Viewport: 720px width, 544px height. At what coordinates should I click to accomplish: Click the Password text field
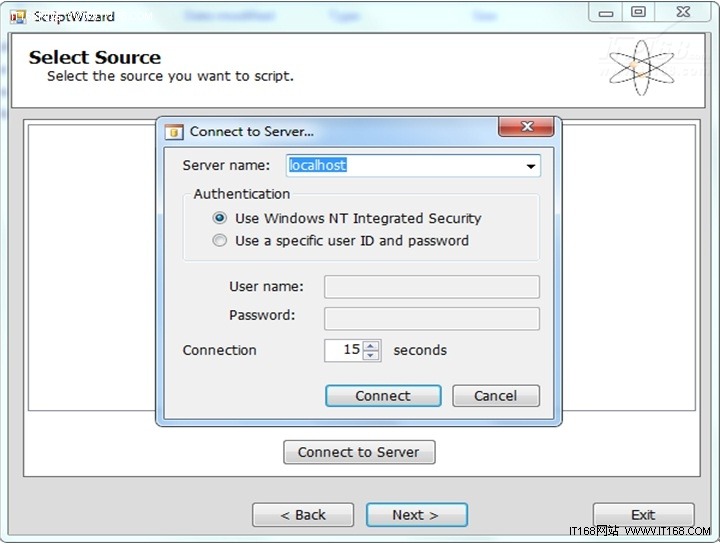coord(432,319)
